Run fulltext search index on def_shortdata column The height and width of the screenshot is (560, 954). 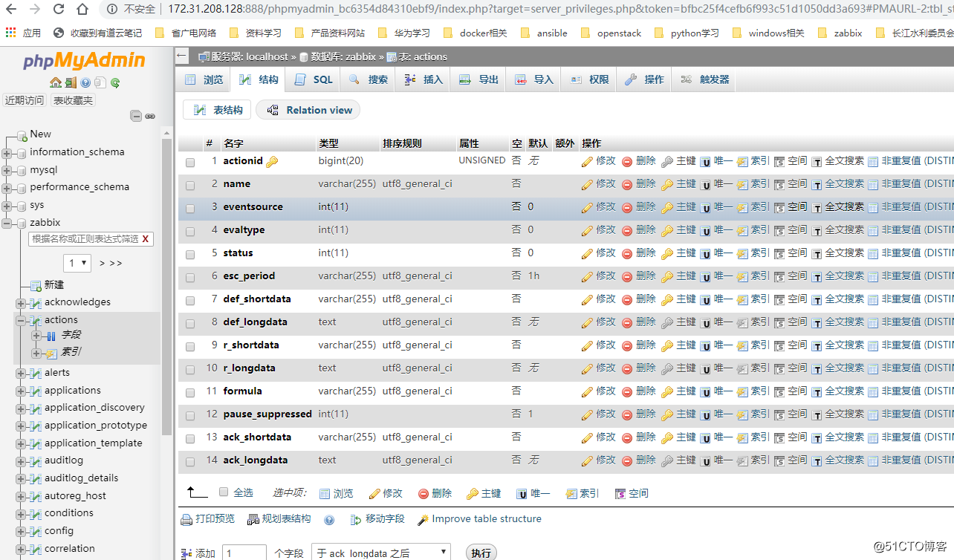[x=843, y=299]
